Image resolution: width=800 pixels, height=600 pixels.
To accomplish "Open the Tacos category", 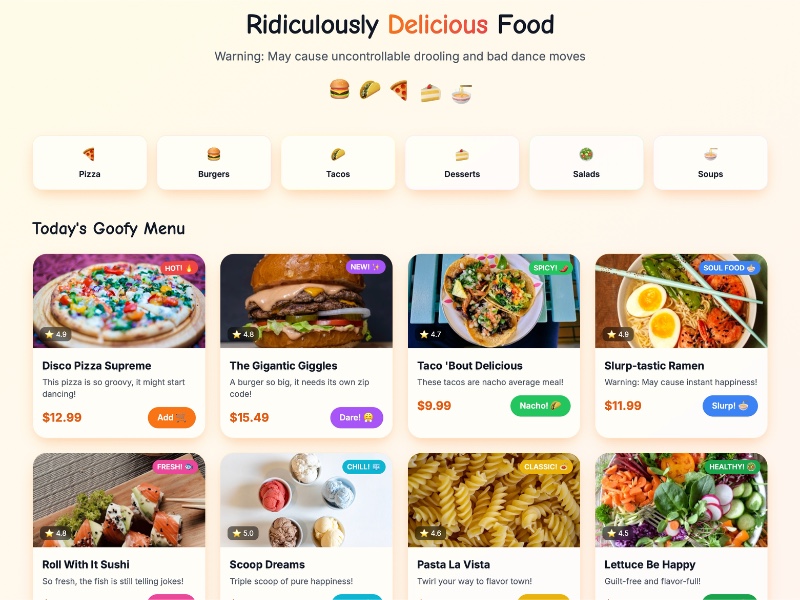I will (x=338, y=163).
